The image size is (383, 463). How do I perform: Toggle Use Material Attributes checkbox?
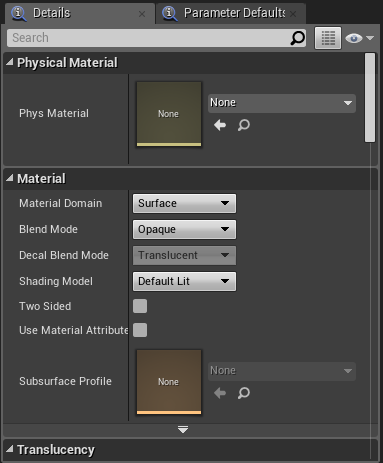coord(140,330)
